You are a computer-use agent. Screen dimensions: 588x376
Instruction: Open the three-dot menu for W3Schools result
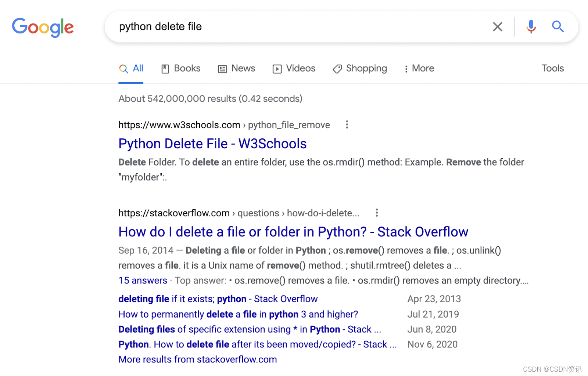[x=347, y=125]
